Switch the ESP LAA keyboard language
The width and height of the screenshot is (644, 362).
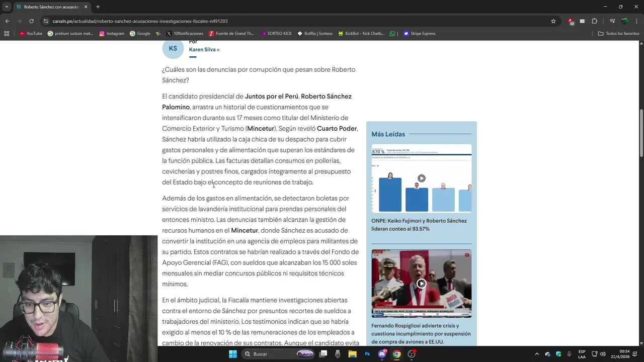tap(582, 354)
